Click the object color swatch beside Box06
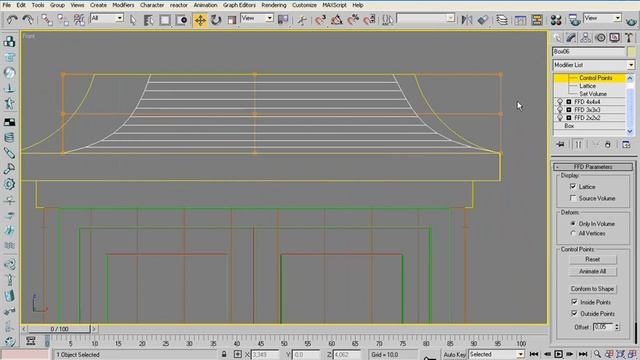The image size is (640, 360). (x=631, y=51)
